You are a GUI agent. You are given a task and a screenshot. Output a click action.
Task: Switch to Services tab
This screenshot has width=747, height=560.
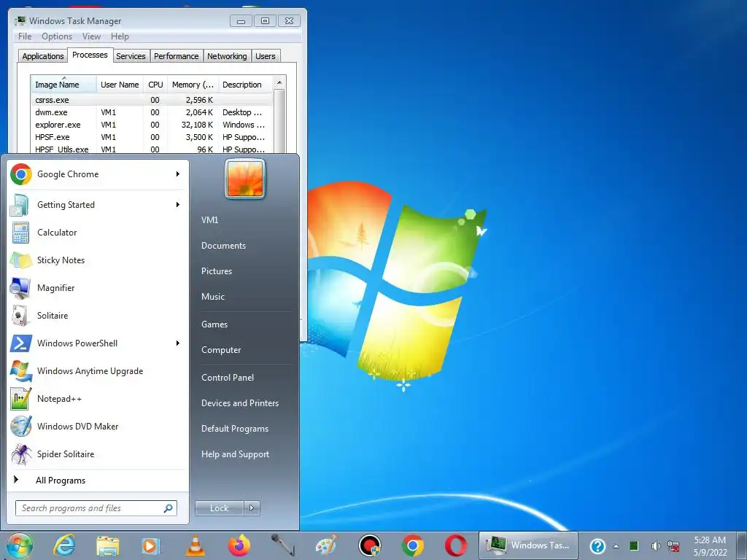(x=131, y=56)
